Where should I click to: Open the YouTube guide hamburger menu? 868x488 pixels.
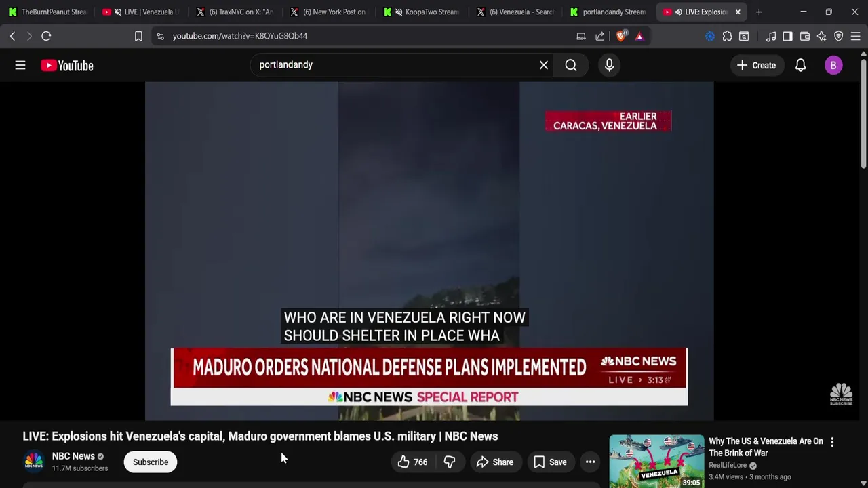[20, 65]
